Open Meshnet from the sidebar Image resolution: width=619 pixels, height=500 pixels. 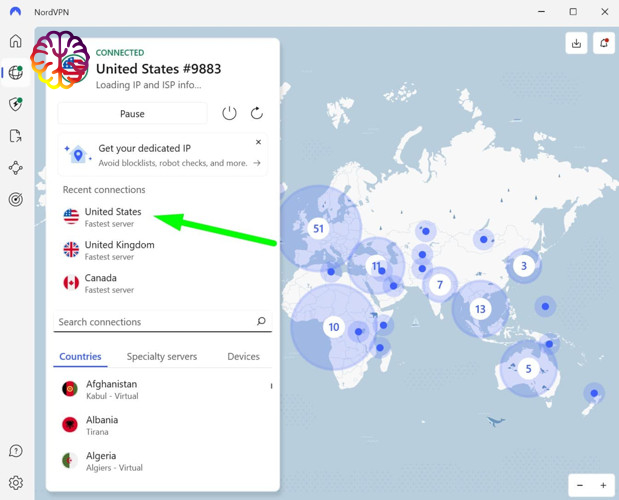(16, 168)
